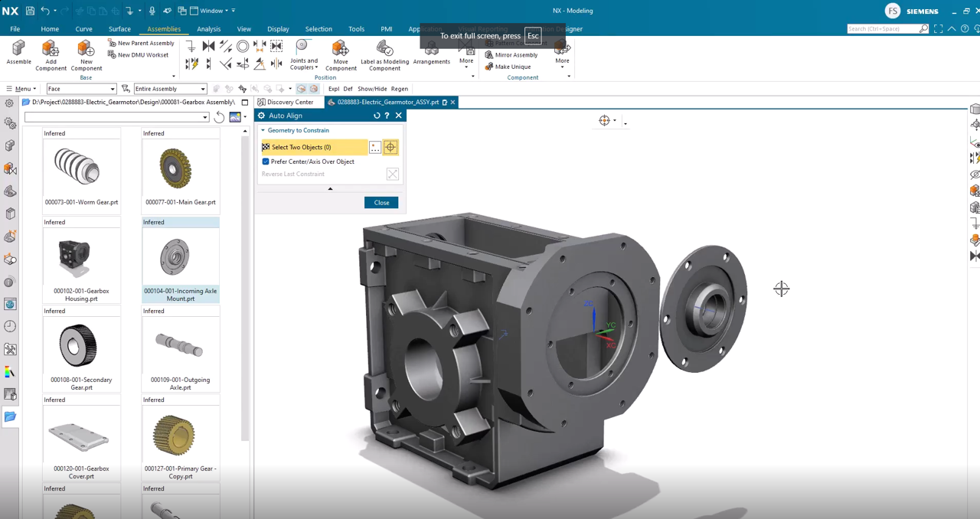Click the Reset icon in Auto Align dialog
Image resolution: width=980 pixels, height=519 pixels.
point(376,116)
